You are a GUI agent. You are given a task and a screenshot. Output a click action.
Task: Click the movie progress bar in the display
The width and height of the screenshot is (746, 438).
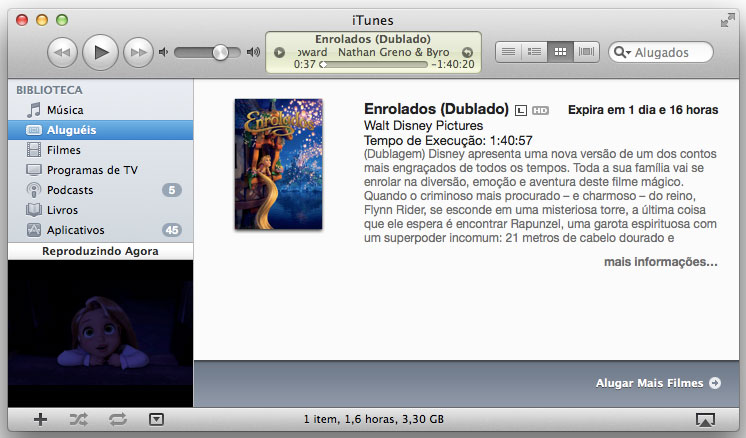click(x=373, y=64)
